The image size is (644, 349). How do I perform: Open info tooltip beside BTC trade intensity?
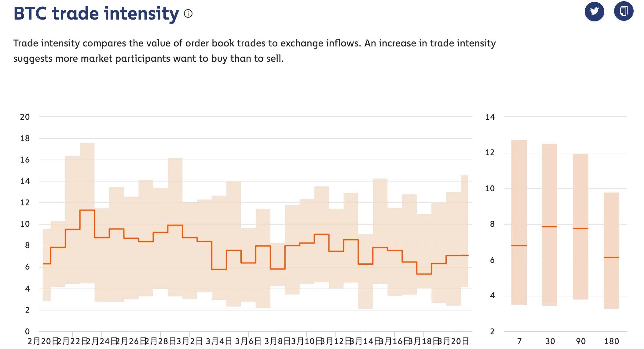click(x=188, y=13)
